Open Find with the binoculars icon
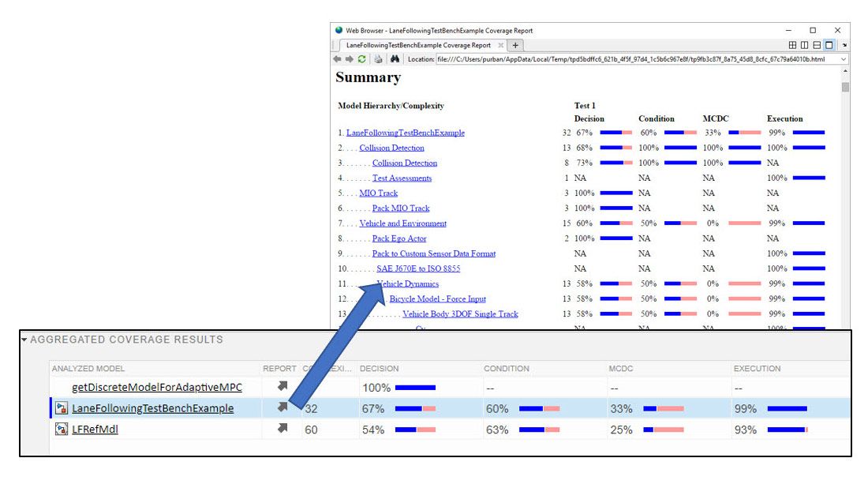868x488 pixels. [395, 59]
